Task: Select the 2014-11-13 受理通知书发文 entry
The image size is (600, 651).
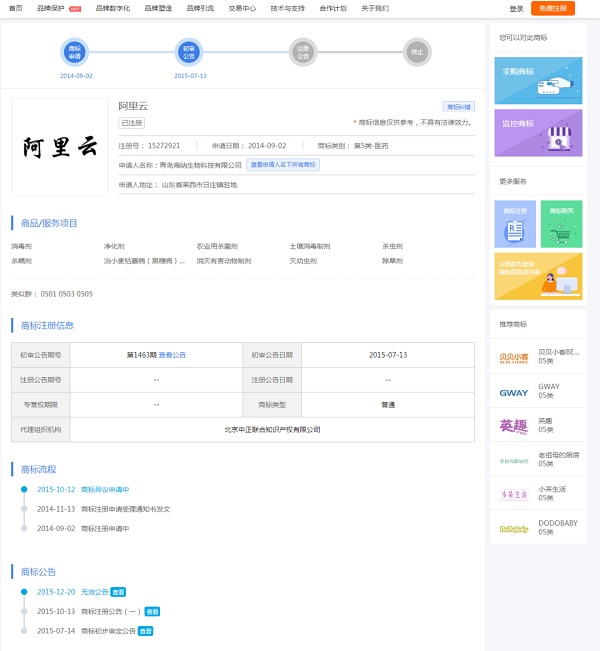Action: click(x=103, y=509)
